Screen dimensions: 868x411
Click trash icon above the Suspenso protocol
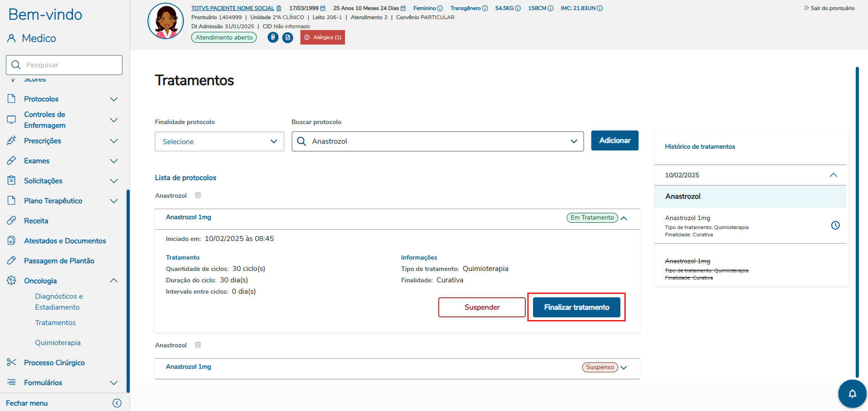[198, 345]
